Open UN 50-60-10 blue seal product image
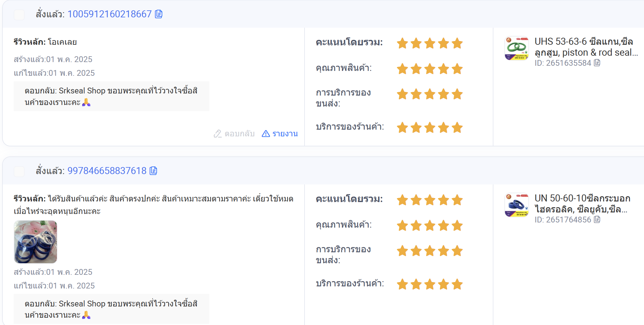The image size is (644, 325). coord(517,205)
